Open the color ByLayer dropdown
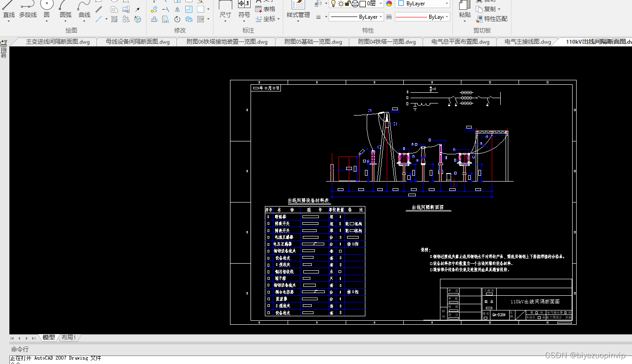 point(446,4)
